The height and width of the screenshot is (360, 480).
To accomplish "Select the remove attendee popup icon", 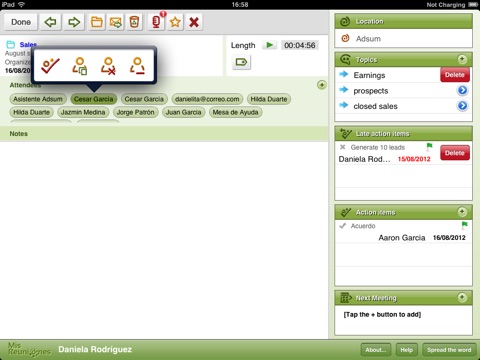I will 109,66.
